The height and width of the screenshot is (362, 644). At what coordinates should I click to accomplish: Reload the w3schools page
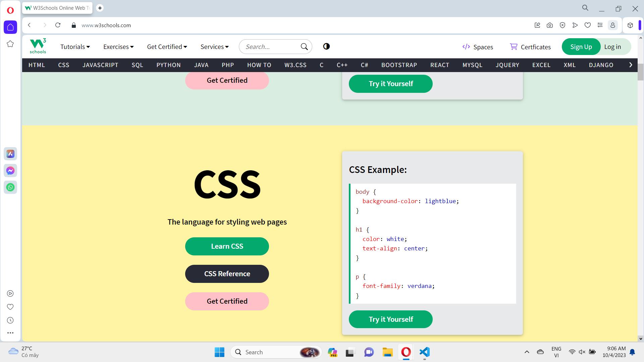pos(58,25)
